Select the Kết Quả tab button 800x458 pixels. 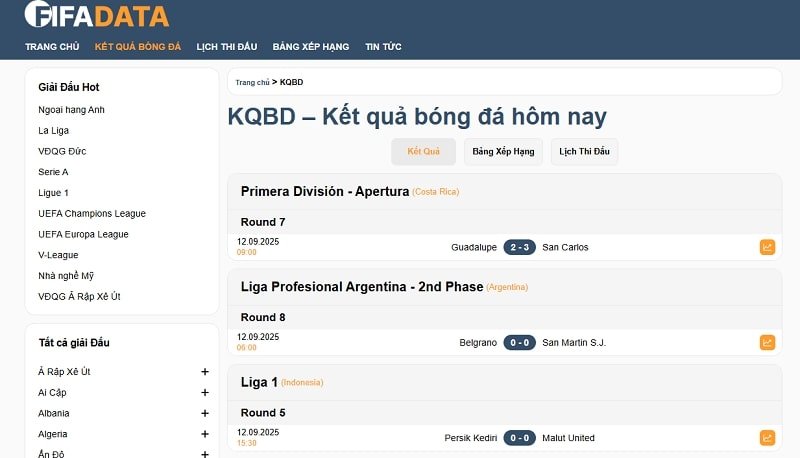click(423, 152)
